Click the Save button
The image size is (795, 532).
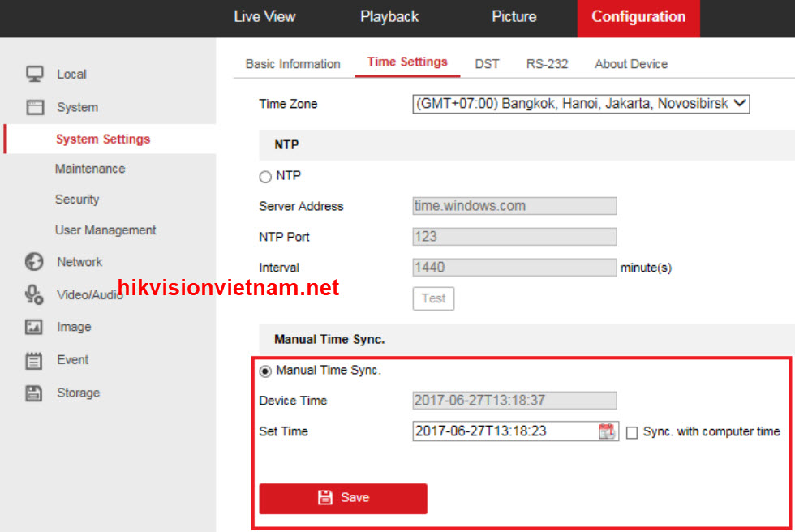pos(343,498)
